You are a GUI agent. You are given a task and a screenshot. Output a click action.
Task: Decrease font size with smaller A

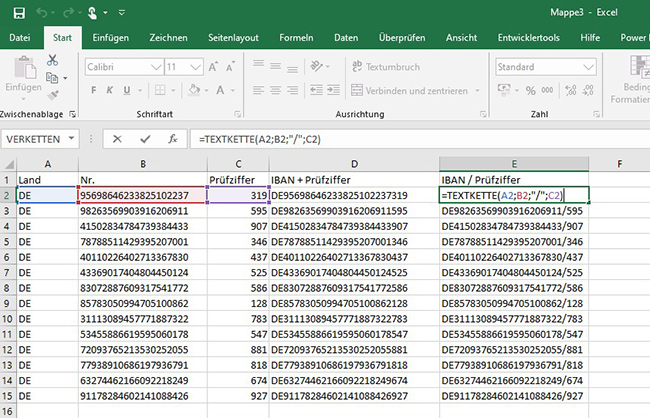[x=230, y=67]
